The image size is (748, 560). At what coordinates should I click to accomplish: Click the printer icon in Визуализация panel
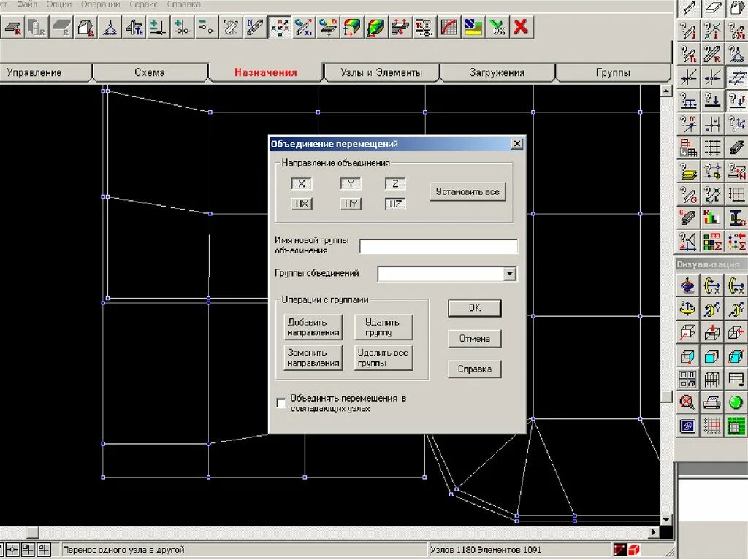click(x=711, y=402)
